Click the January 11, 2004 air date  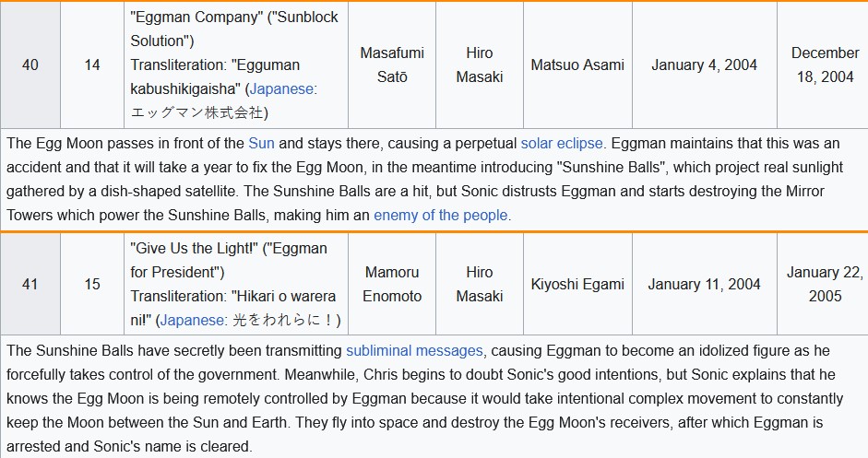pyautogui.click(x=704, y=285)
